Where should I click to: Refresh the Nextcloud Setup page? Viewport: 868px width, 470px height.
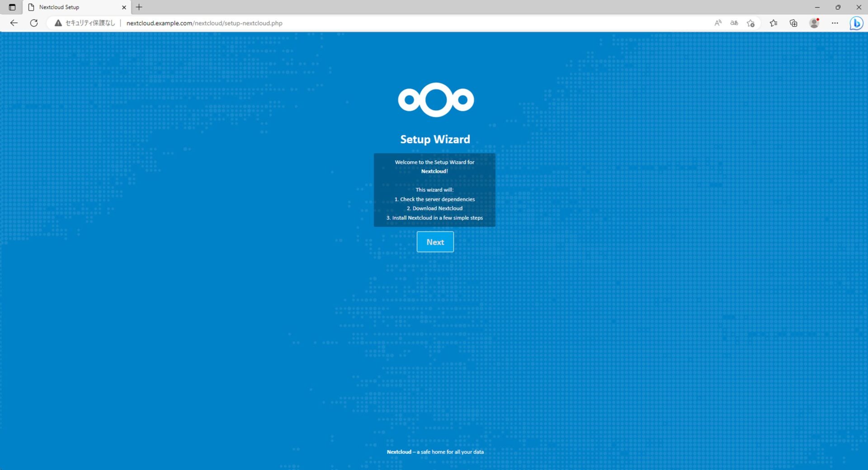[x=34, y=23]
